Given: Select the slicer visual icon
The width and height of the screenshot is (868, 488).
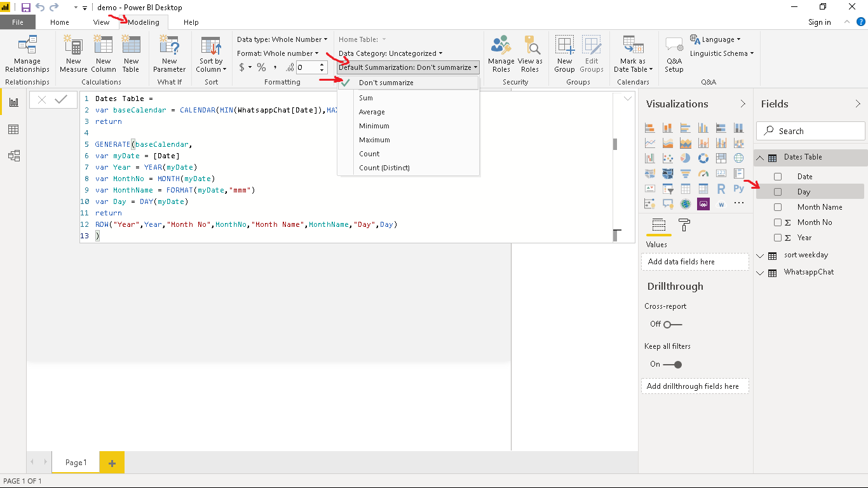Looking at the screenshot, I should (x=667, y=188).
